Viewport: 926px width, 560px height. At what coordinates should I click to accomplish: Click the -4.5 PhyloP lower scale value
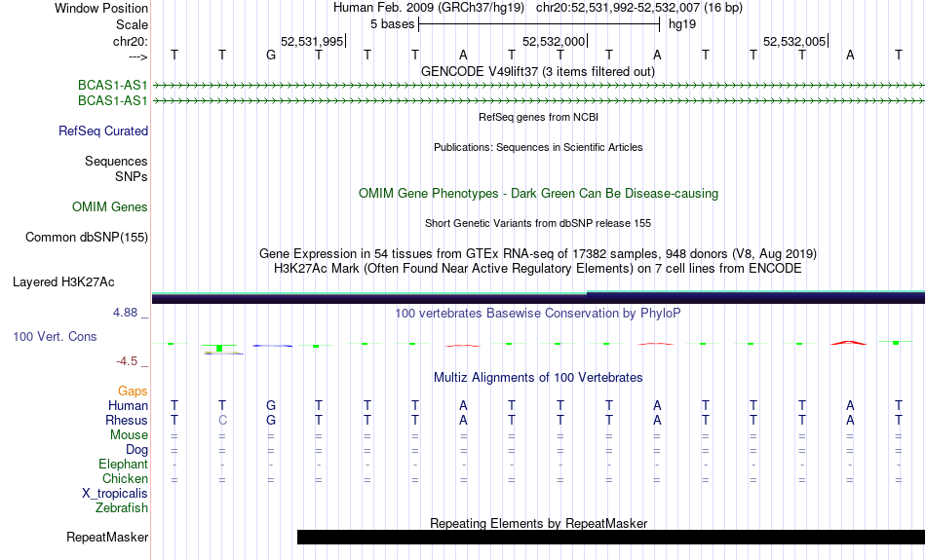(127, 360)
